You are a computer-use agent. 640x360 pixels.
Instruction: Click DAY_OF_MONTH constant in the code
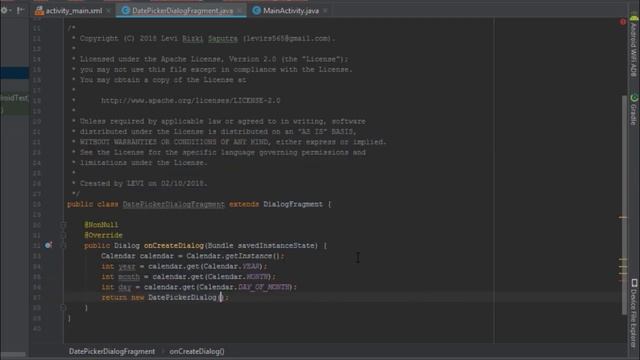click(x=264, y=287)
